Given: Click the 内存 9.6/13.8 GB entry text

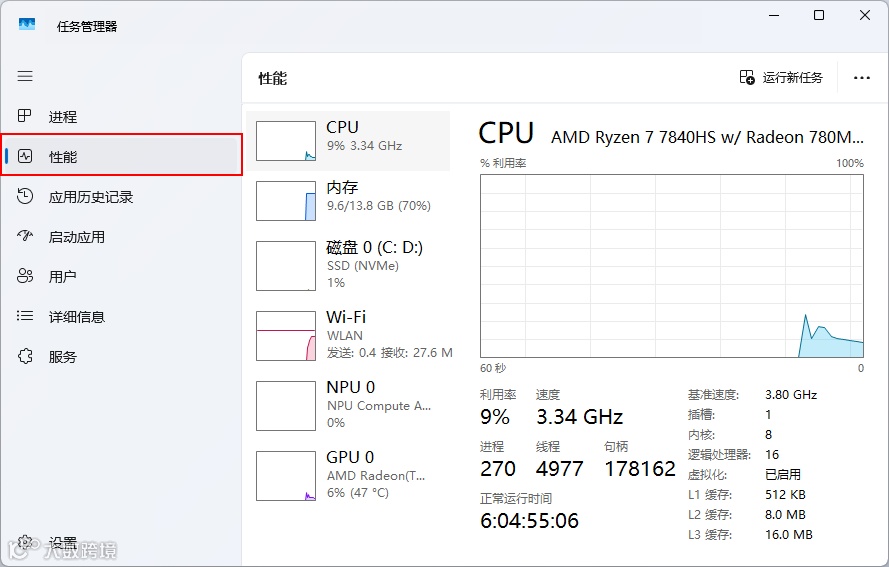Looking at the screenshot, I should [378, 196].
